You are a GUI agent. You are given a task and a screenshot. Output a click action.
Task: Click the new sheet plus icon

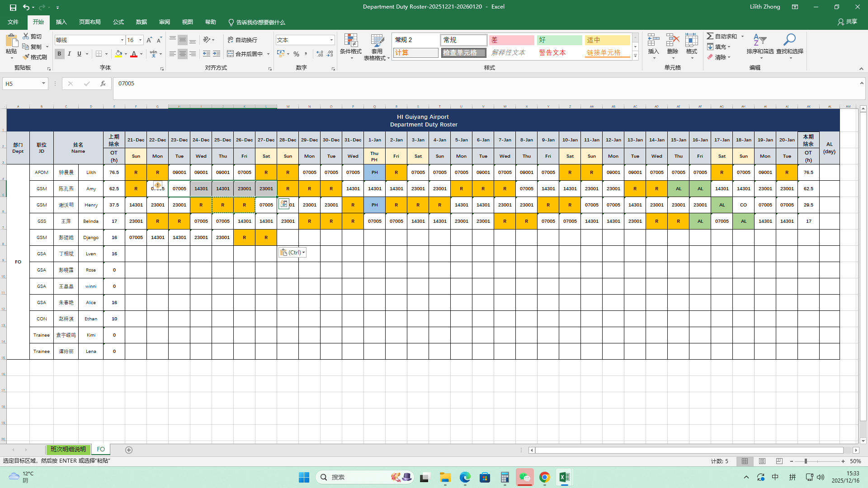[x=129, y=450]
